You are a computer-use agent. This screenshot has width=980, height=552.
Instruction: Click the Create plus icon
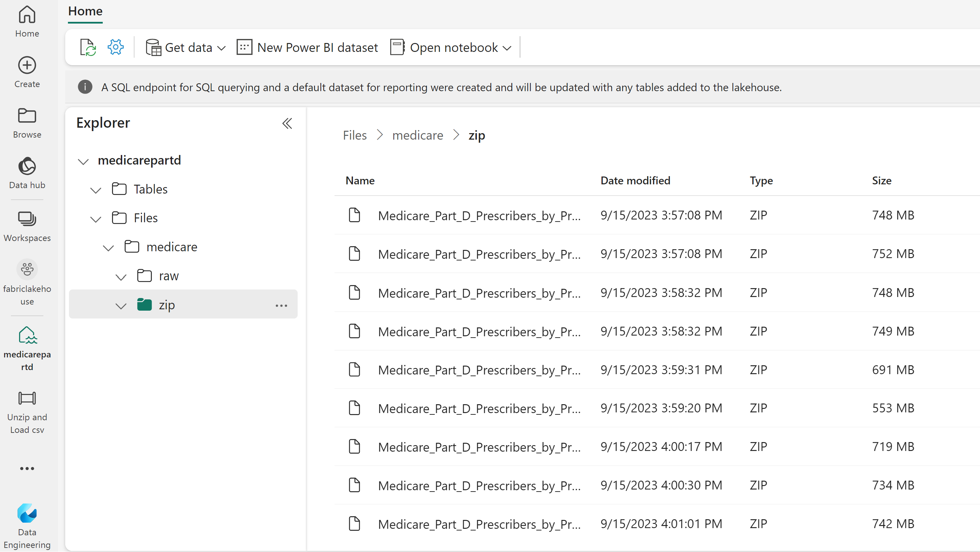[x=27, y=65]
